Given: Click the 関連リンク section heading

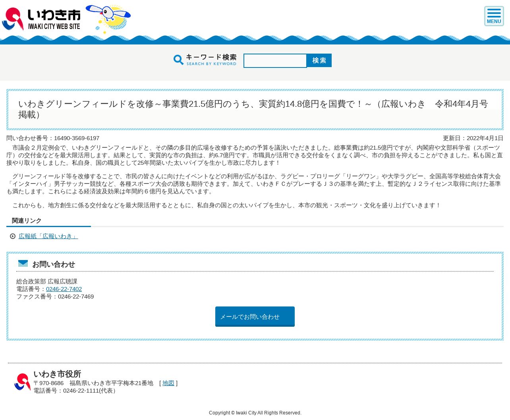Looking at the screenshot, I should click(27, 221).
